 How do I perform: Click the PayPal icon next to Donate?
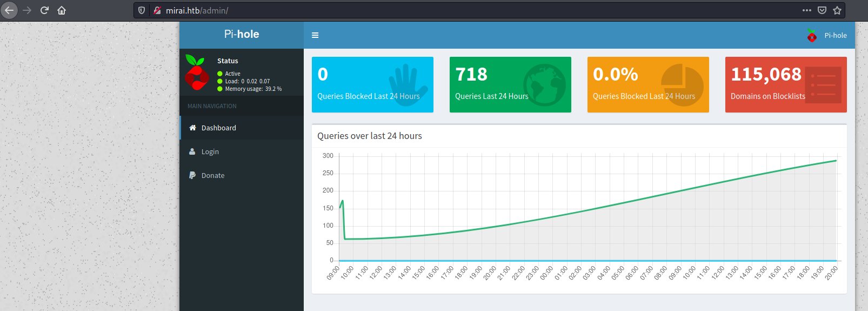192,175
